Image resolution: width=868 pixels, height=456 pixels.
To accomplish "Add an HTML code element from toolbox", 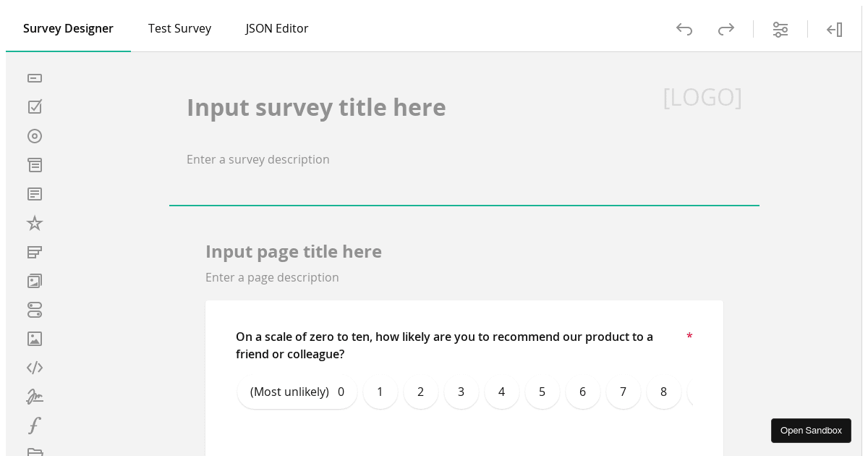I will 35,368.
